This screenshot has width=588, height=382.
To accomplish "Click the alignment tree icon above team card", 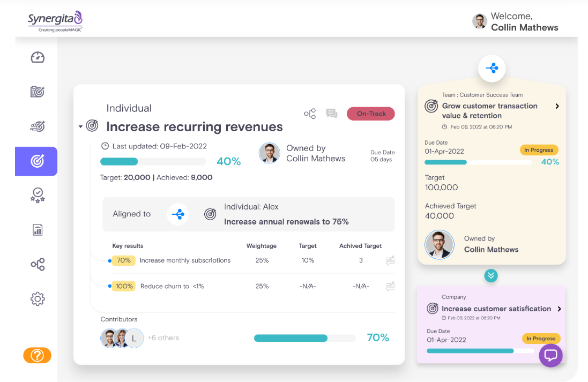I will point(492,68).
